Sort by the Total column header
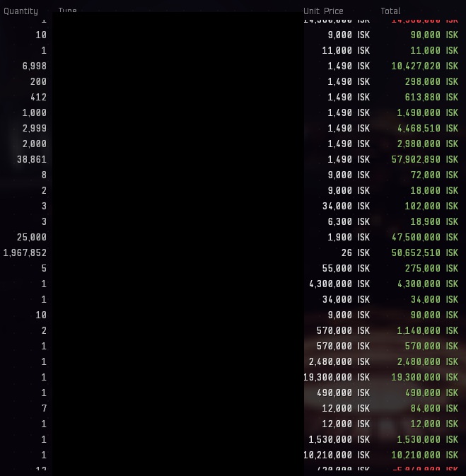This screenshot has height=476, width=466. click(390, 11)
